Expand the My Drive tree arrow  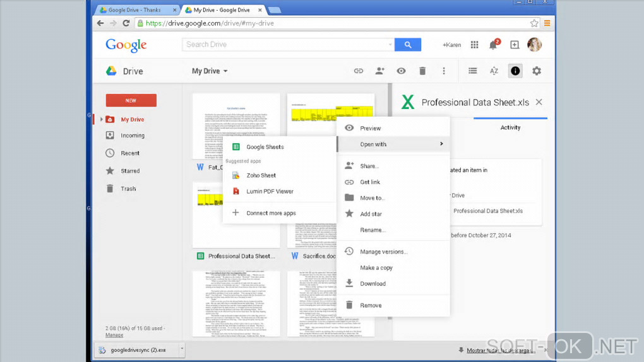[x=102, y=119]
